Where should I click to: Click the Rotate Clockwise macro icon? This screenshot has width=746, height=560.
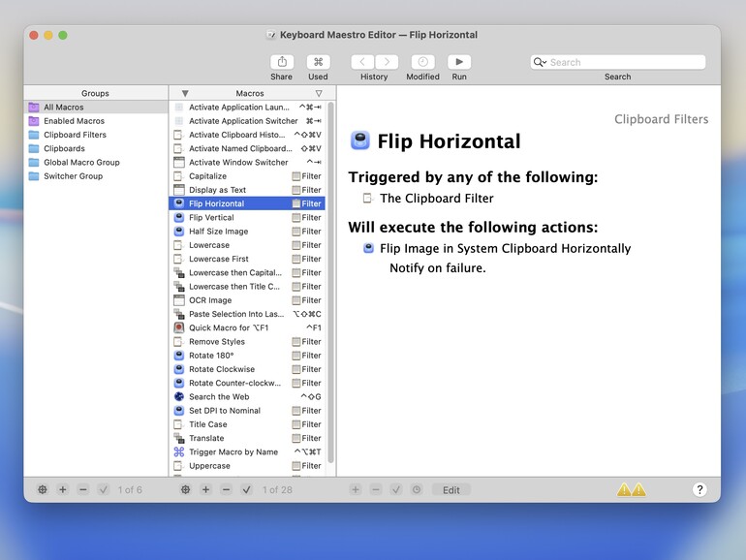(x=179, y=369)
